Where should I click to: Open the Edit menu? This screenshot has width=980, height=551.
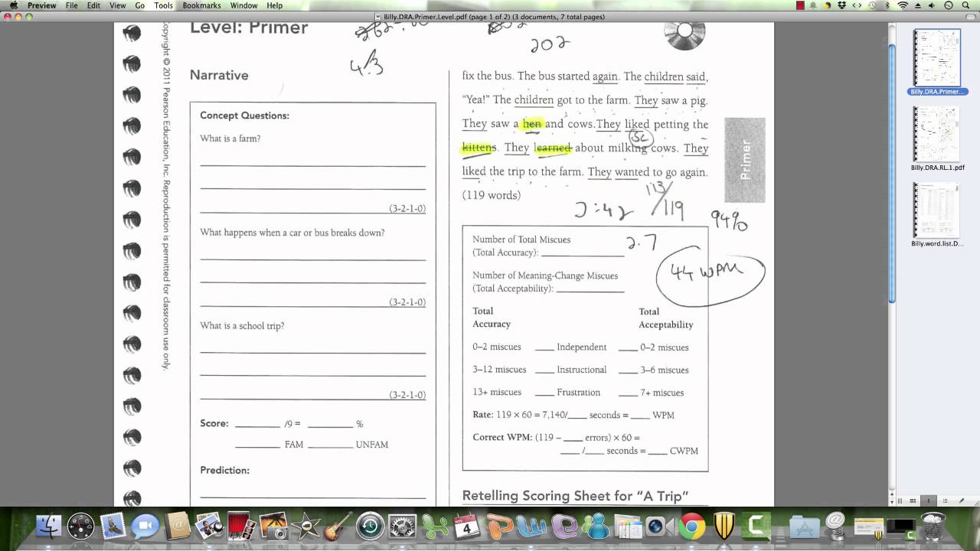[93, 5]
